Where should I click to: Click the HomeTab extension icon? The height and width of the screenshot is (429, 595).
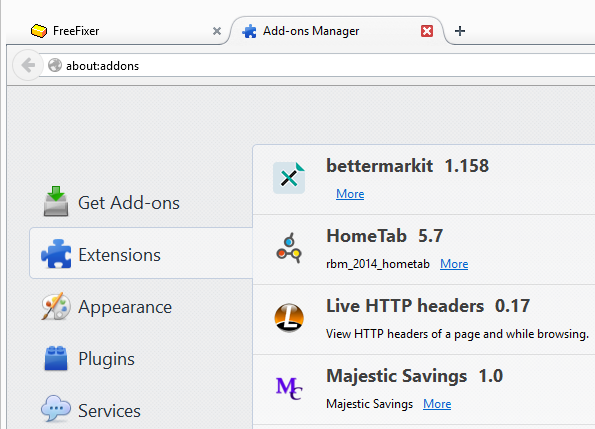[x=289, y=248]
